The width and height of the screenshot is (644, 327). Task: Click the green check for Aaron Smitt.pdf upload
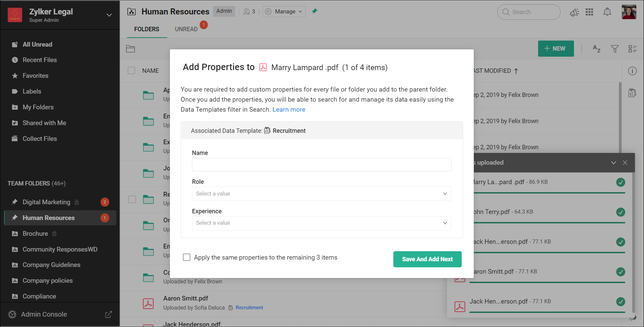click(621, 272)
